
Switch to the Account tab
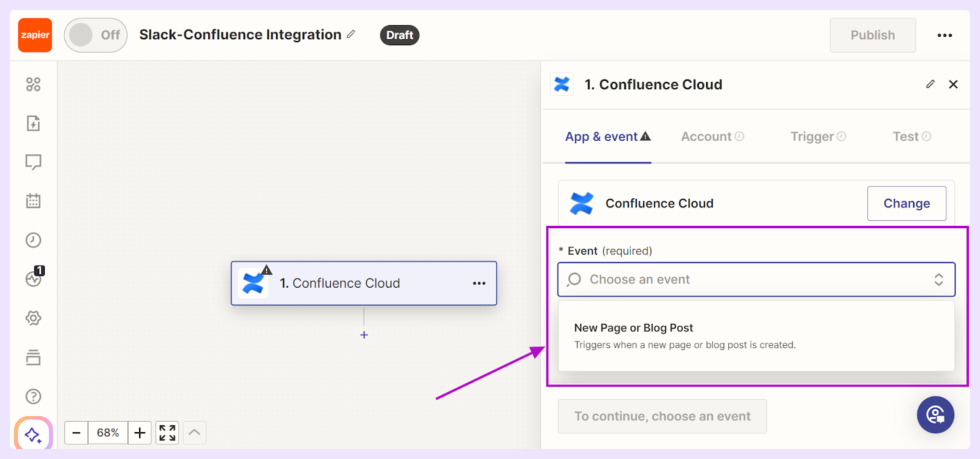pyautogui.click(x=712, y=136)
